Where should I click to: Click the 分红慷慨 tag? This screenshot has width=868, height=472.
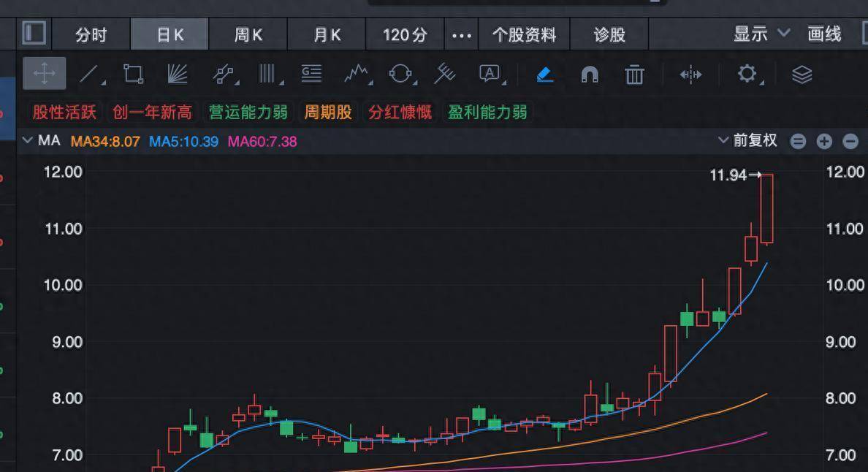coord(400,113)
